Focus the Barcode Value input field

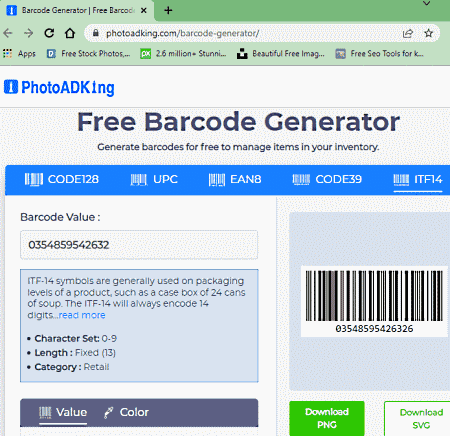(x=139, y=245)
